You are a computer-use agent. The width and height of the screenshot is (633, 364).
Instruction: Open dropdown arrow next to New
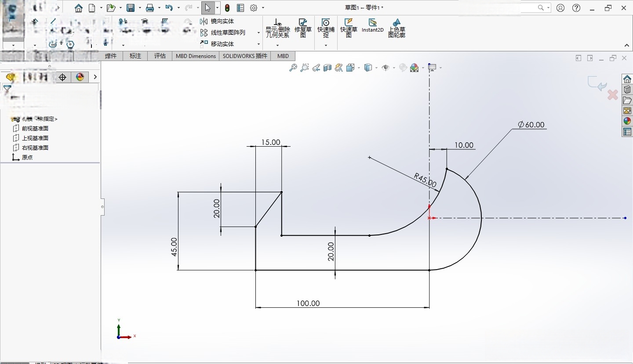(101, 8)
